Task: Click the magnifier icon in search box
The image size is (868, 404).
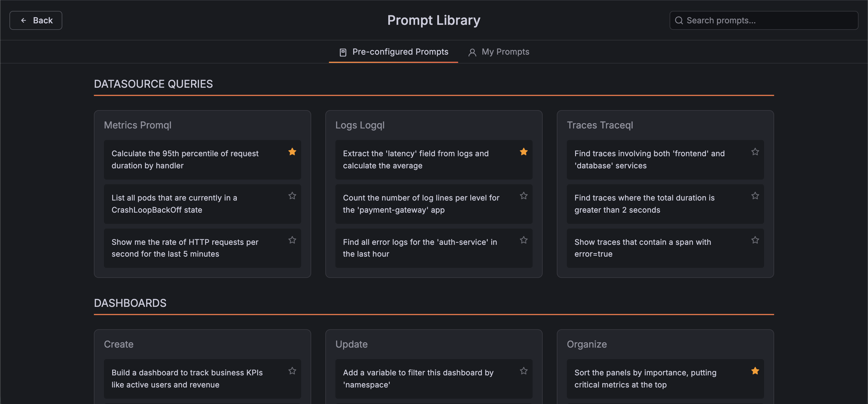Action: tap(679, 21)
